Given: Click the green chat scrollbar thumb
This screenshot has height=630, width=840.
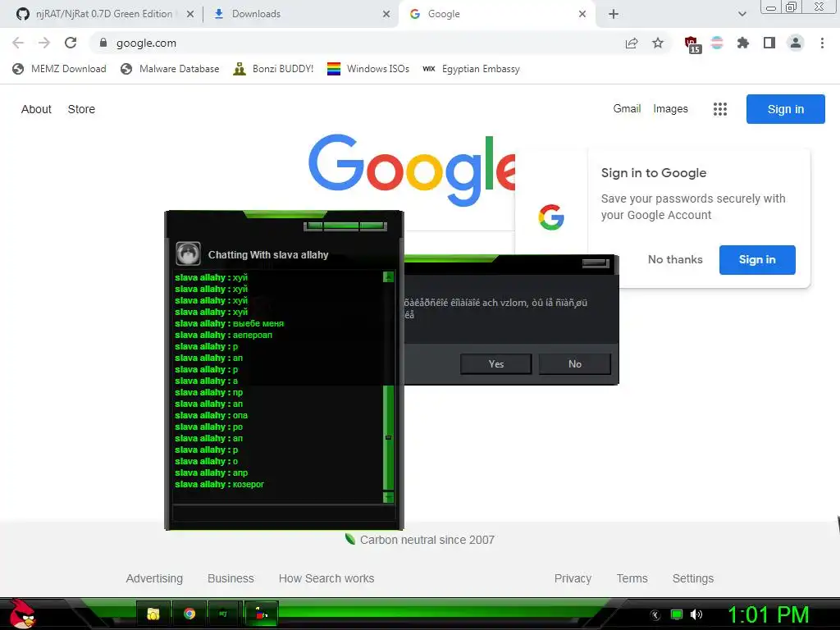Looking at the screenshot, I should pos(388,438).
